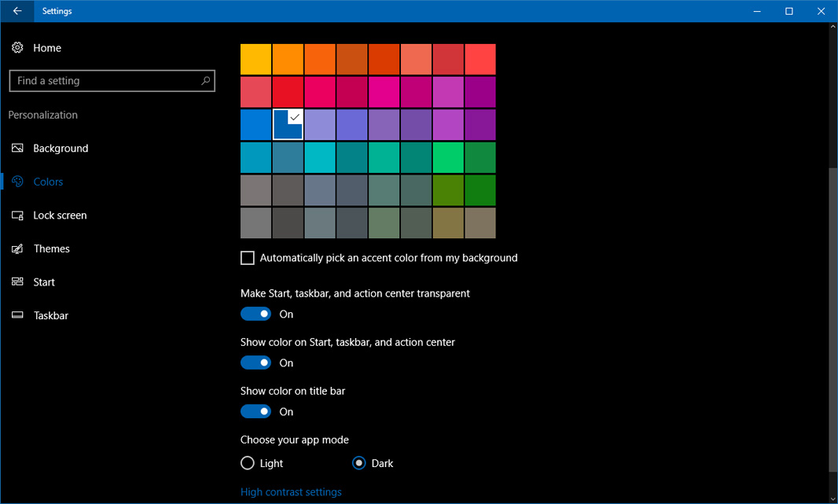The width and height of the screenshot is (838, 504).
Task: Click the magnifier in the search box
Action: 204,80
